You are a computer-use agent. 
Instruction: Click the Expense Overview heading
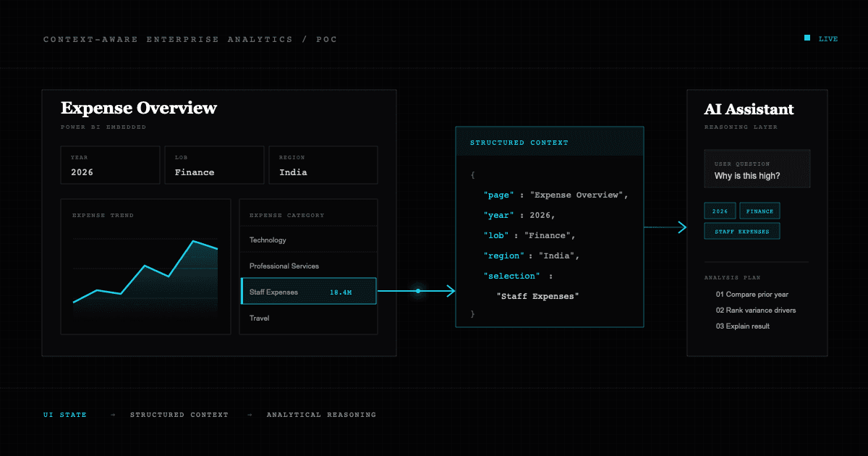[139, 109]
